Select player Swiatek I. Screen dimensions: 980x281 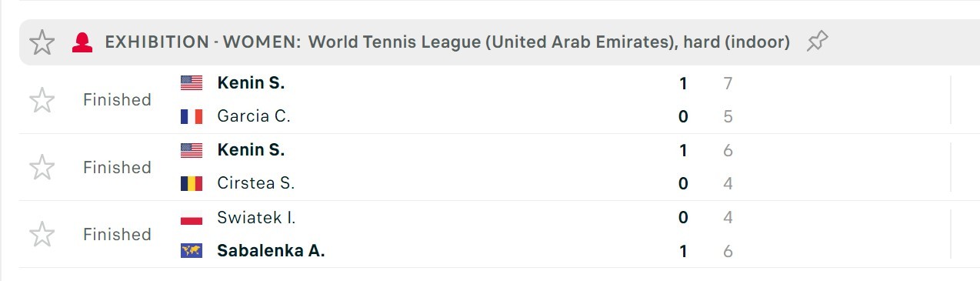pos(256,218)
